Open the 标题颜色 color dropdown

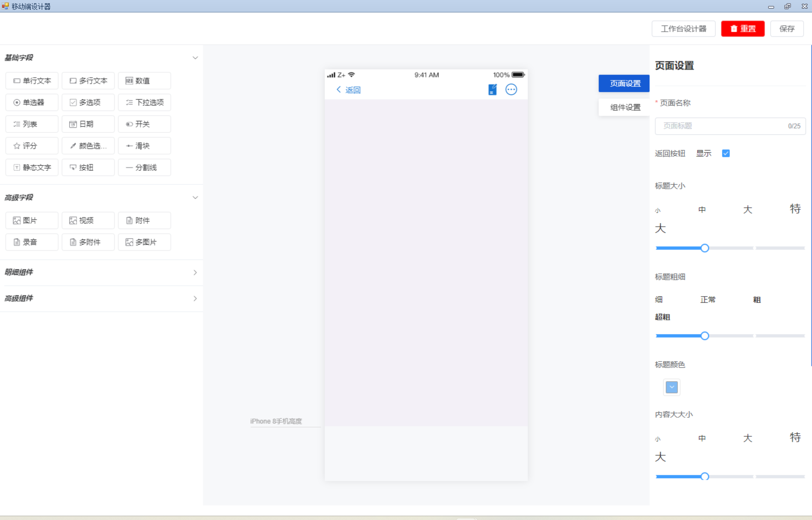pos(671,387)
